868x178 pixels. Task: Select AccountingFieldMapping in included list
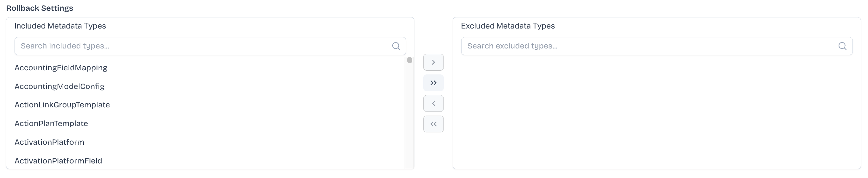pyautogui.click(x=61, y=68)
